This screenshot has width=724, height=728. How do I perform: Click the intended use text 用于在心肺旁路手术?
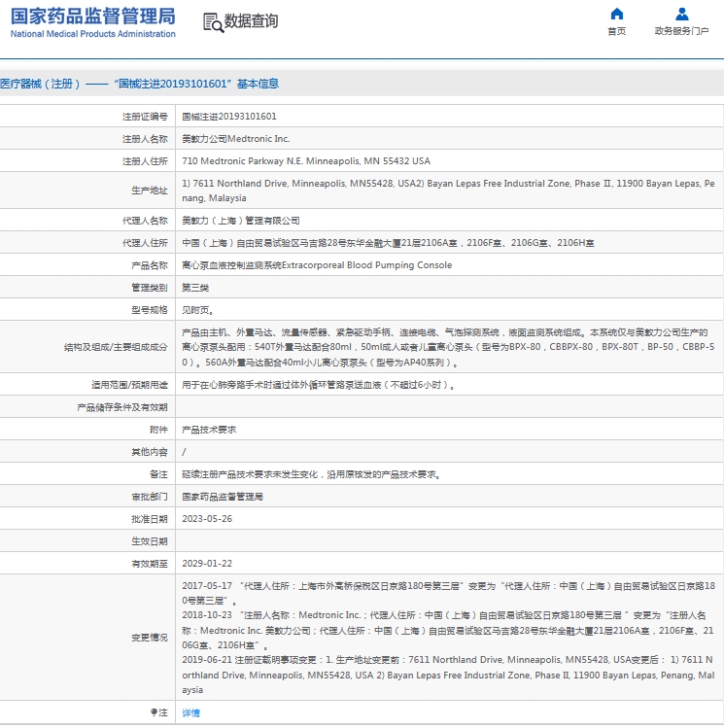[x=318, y=385]
